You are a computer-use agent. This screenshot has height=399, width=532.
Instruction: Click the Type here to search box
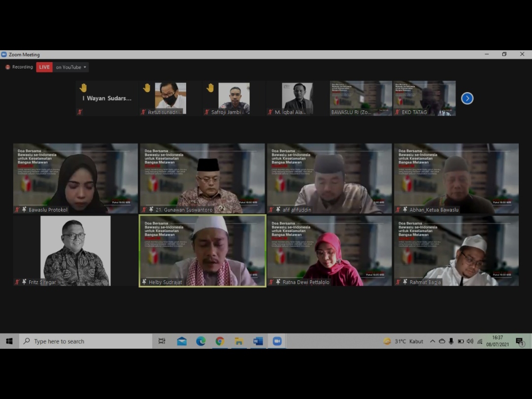pos(86,341)
